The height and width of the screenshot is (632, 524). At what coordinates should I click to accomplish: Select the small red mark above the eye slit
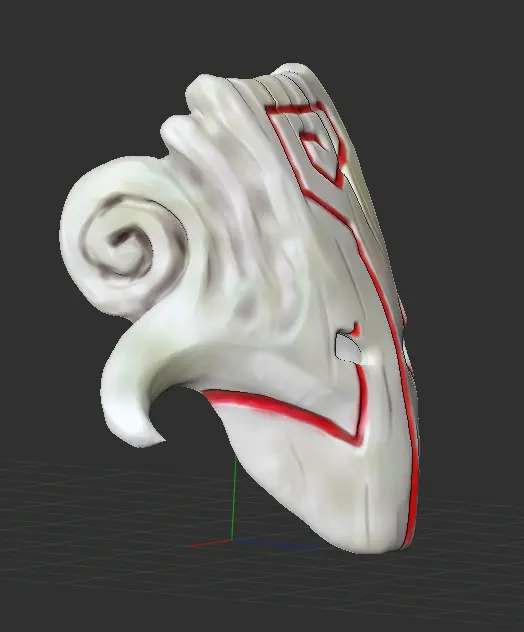tap(356, 328)
